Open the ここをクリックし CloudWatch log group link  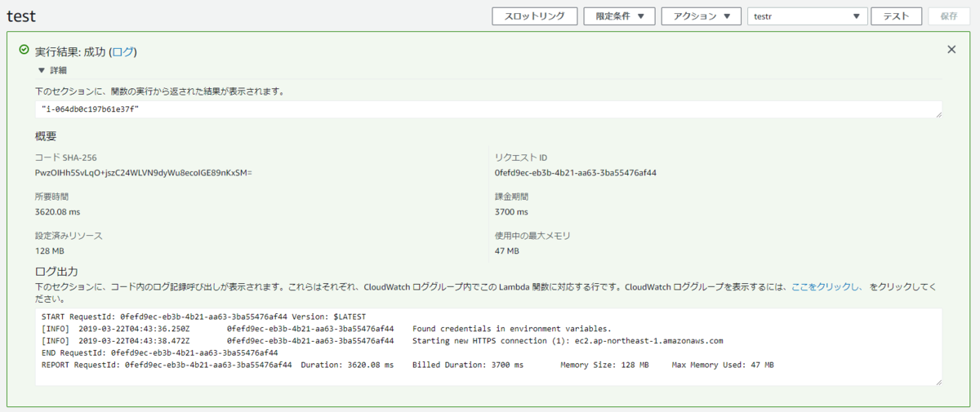click(826, 287)
